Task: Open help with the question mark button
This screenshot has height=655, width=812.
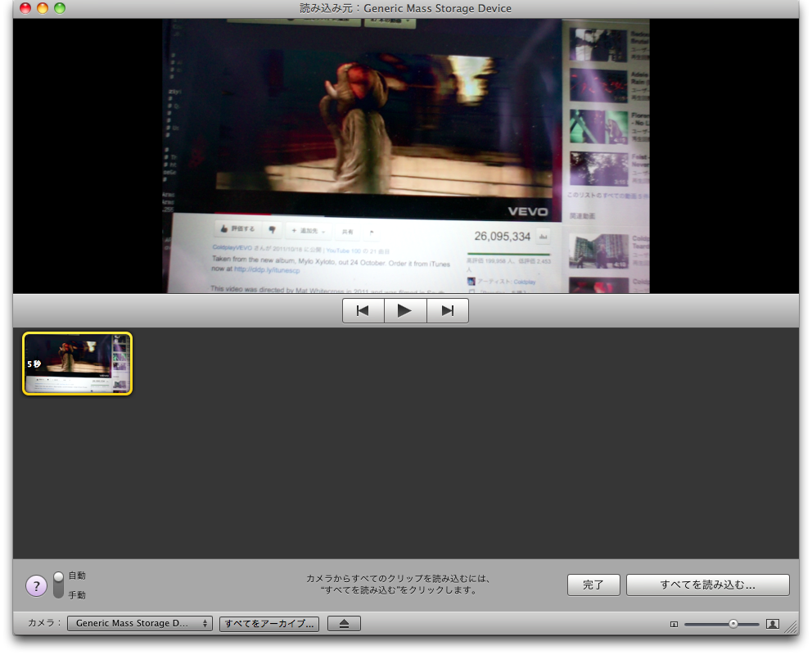Action: coord(36,586)
